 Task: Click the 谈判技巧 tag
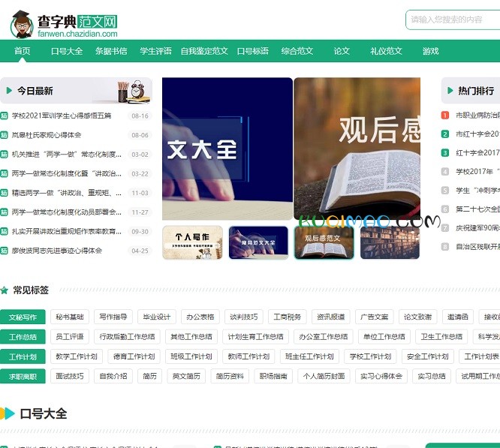pyautogui.click(x=244, y=317)
